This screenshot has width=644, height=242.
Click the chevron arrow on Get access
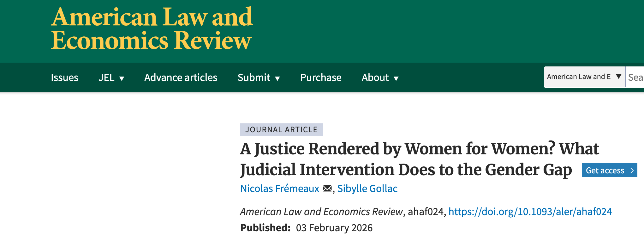pyautogui.click(x=632, y=171)
